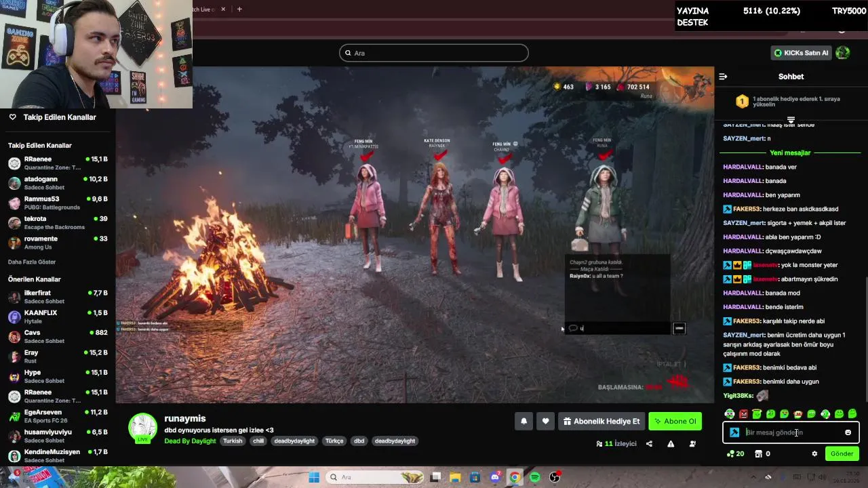Click the green Abone Ol button
This screenshot has height=488, width=868.
[x=675, y=421]
